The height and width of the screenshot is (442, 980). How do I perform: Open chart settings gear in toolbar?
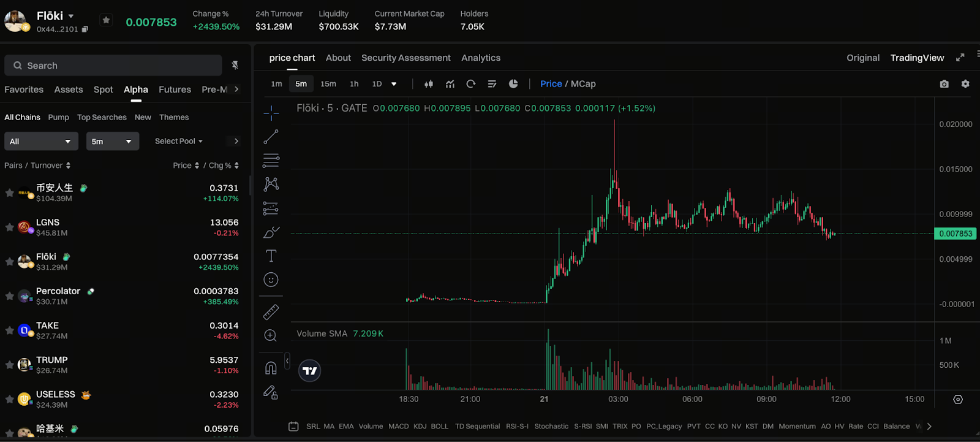pos(965,84)
